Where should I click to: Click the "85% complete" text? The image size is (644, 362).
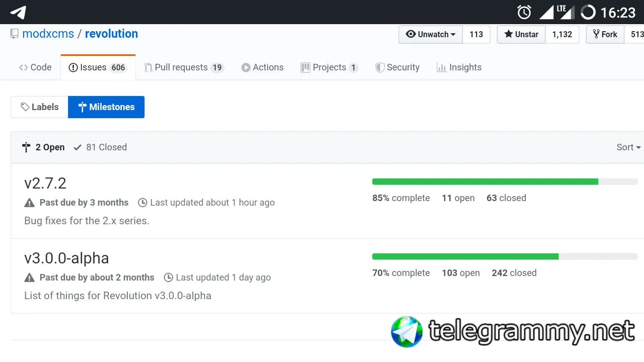tap(401, 198)
